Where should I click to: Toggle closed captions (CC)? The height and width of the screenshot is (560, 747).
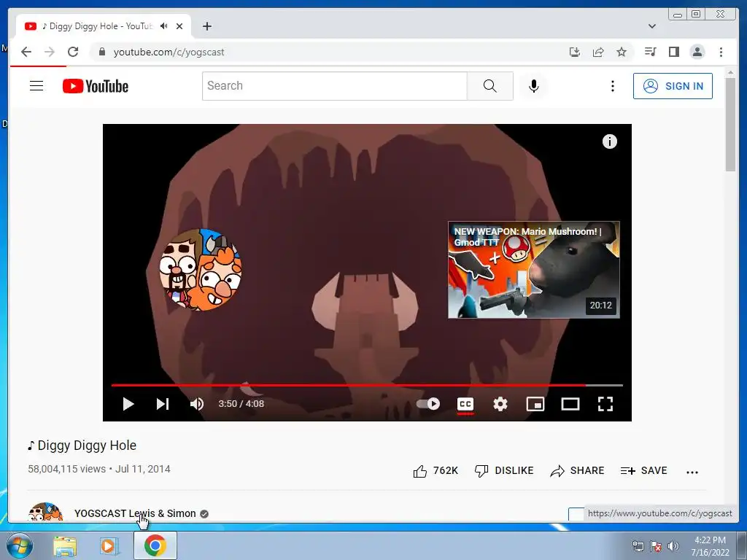(465, 404)
